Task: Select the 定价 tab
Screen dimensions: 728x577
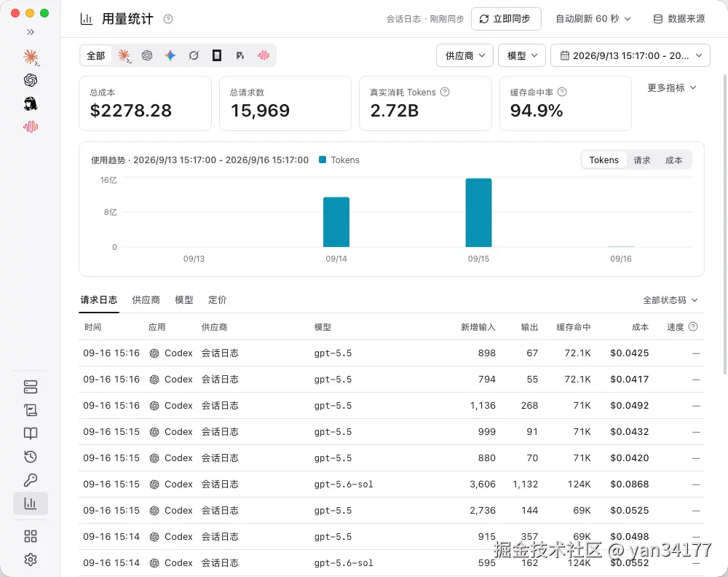Action: point(217,300)
